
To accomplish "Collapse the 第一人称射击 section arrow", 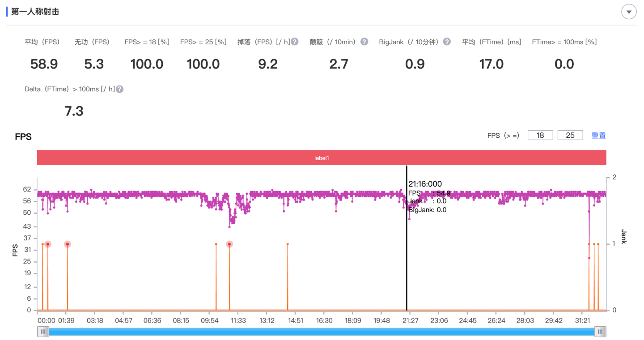I will click(x=629, y=12).
